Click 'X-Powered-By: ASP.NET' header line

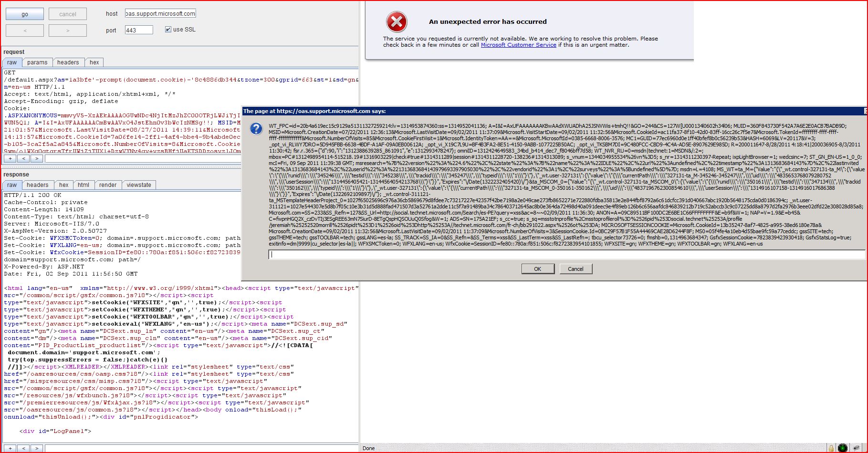click(44, 267)
